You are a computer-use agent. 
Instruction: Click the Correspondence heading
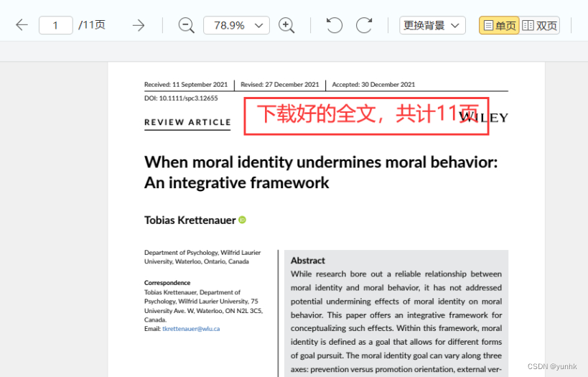(x=167, y=282)
